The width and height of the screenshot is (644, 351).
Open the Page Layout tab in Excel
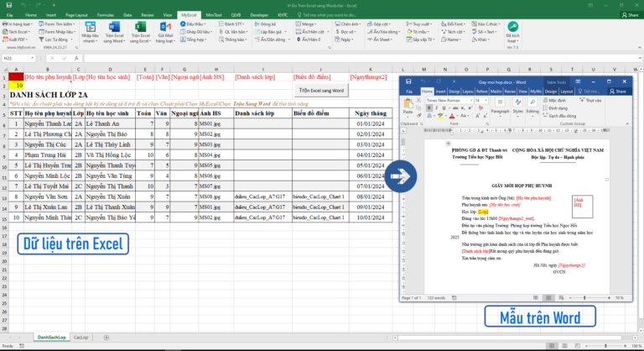[x=76, y=15]
